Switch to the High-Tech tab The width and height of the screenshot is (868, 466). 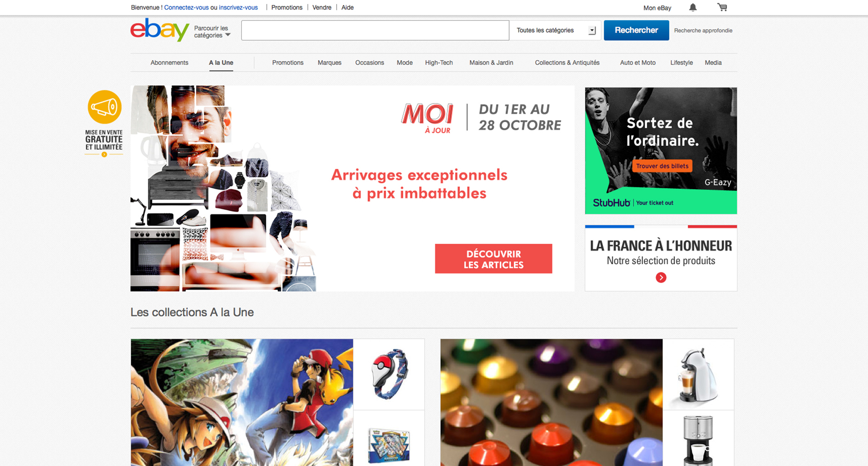tap(439, 62)
